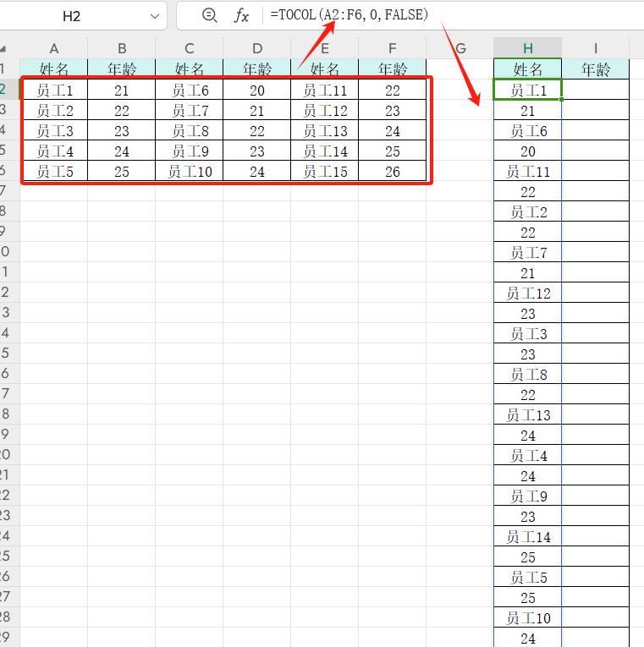Image resolution: width=644 pixels, height=647 pixels.
Task: Select column C header
Action: point(189,48)
